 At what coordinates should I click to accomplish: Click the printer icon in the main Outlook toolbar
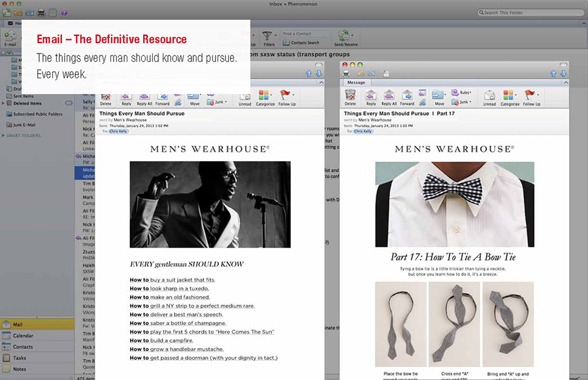[x=41, y=13]
